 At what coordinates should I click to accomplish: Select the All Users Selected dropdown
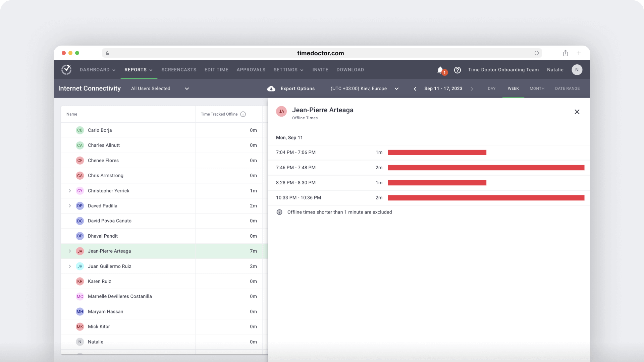pos(160,88)
